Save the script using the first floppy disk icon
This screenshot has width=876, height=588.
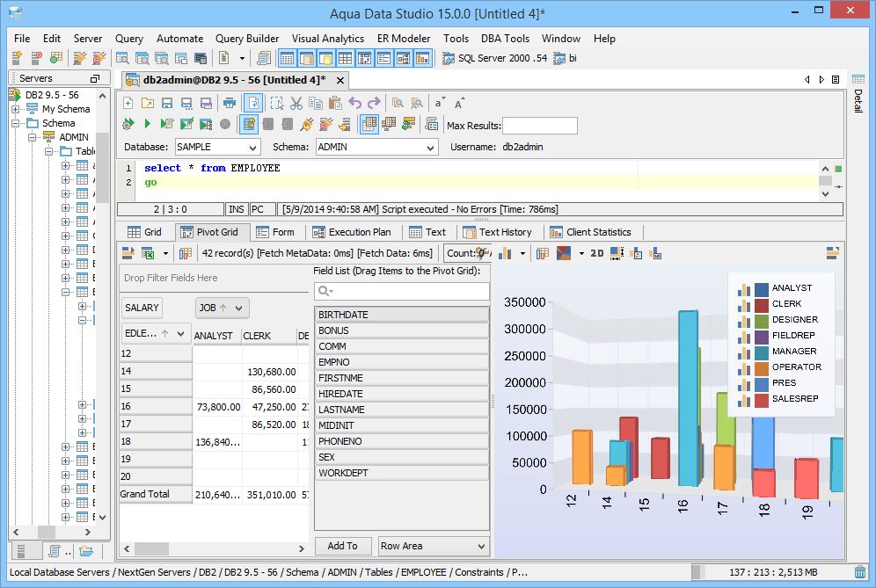coord(167,103)
